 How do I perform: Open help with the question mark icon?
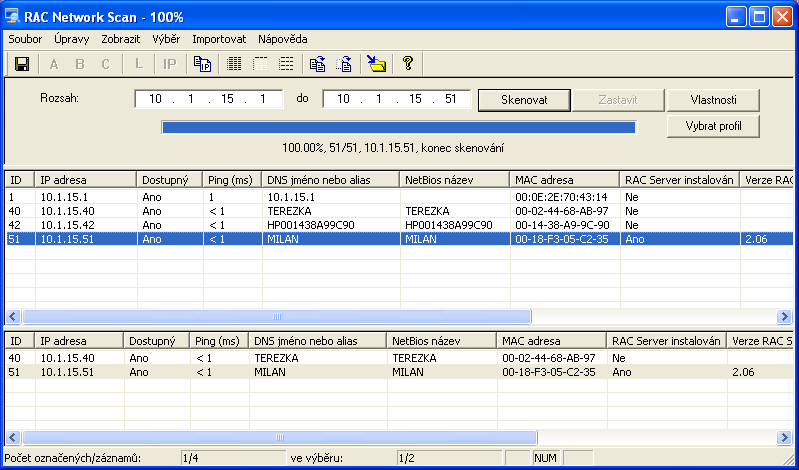point(407,64)
